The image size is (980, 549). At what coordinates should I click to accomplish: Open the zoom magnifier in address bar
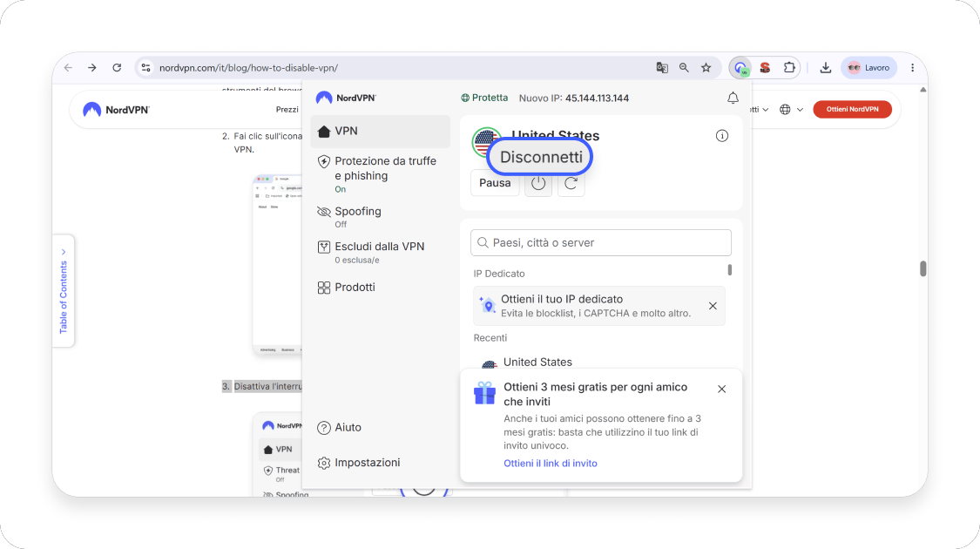tap(684, 67)
